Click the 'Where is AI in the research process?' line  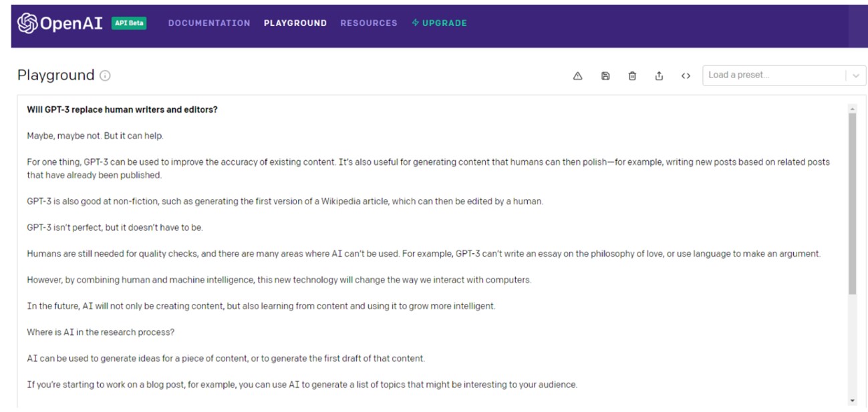coord(100,332)
